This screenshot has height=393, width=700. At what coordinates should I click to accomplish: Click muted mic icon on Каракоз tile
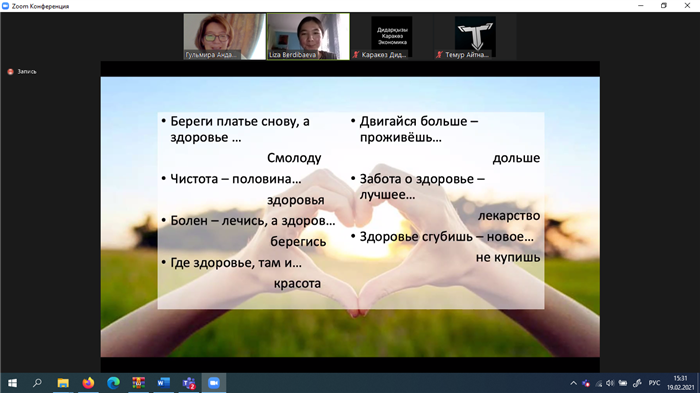point(356,55)
